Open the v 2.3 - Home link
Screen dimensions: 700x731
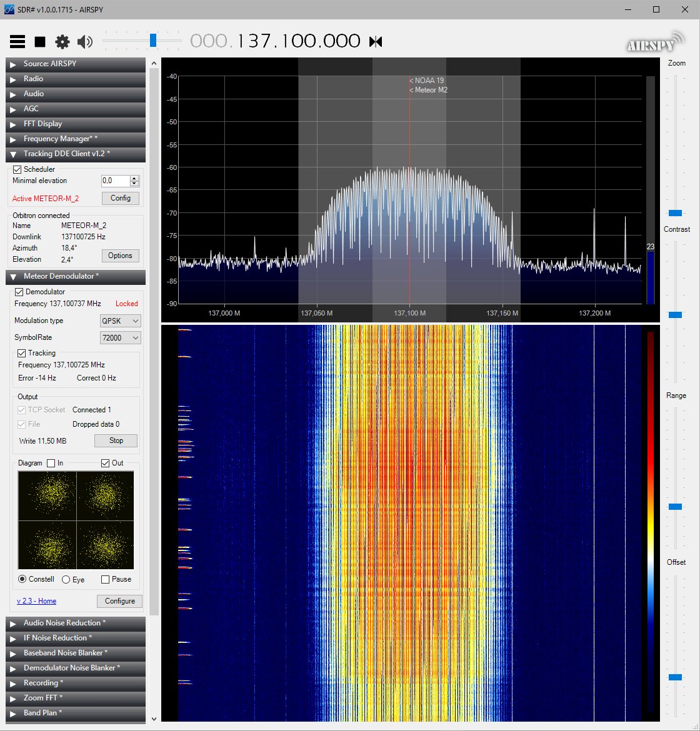[x=36, y=601]
